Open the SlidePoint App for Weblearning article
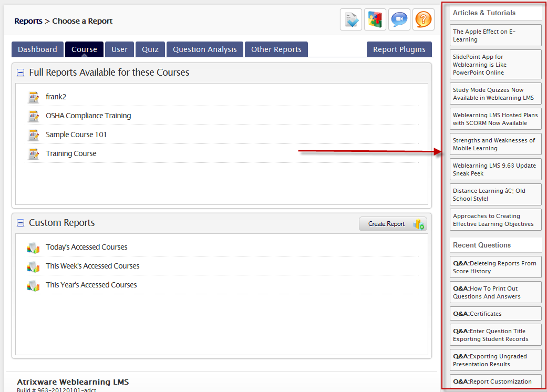This screenshot has width=547, height=392. point(496,65)
